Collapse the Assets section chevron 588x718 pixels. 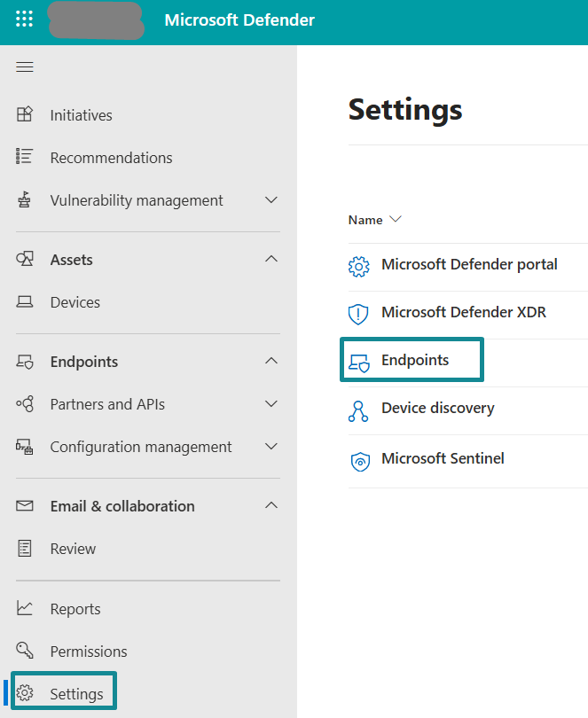[271, 260]
